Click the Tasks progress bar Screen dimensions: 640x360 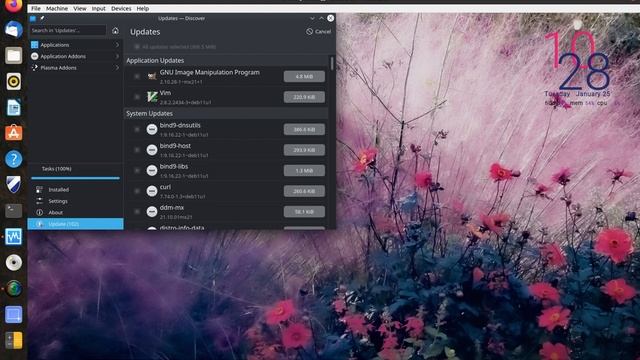(76, 178)
